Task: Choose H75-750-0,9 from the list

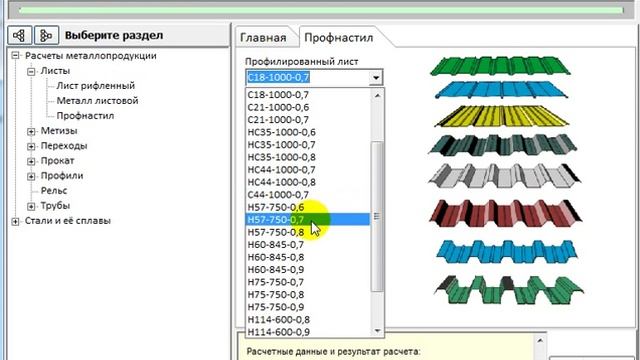Action: [308, 307]
